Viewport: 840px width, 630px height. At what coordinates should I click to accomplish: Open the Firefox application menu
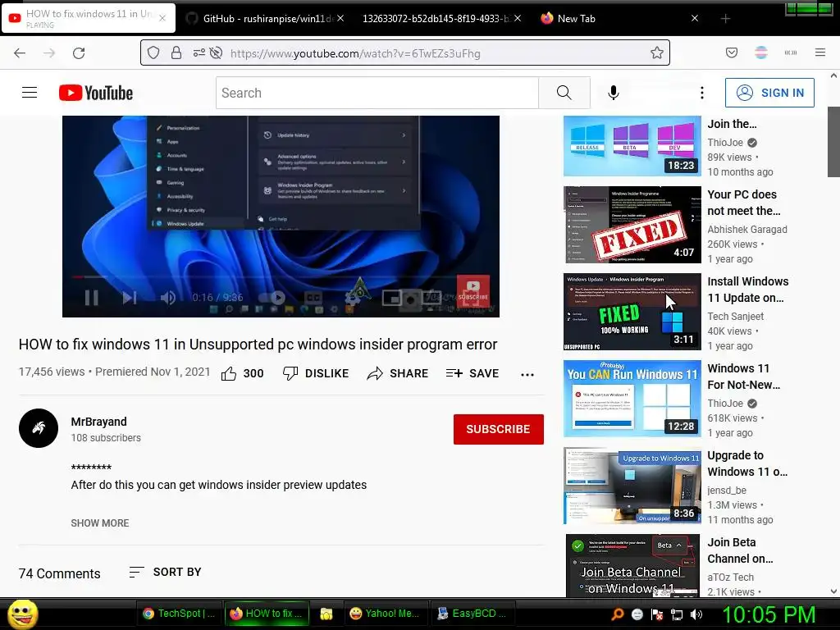tap(820, 52)
